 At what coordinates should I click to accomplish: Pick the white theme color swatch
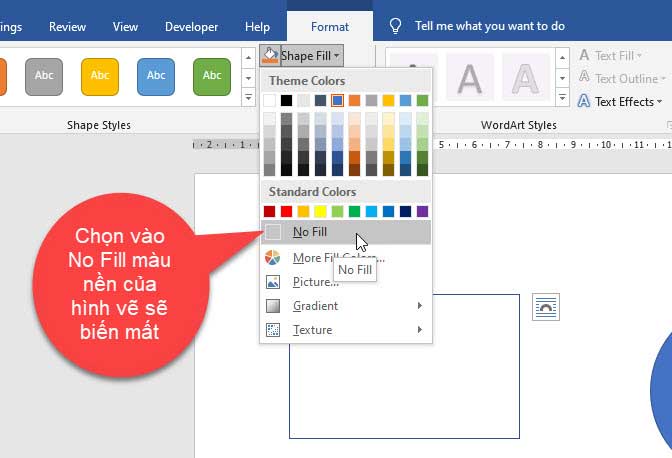(269, 101)
